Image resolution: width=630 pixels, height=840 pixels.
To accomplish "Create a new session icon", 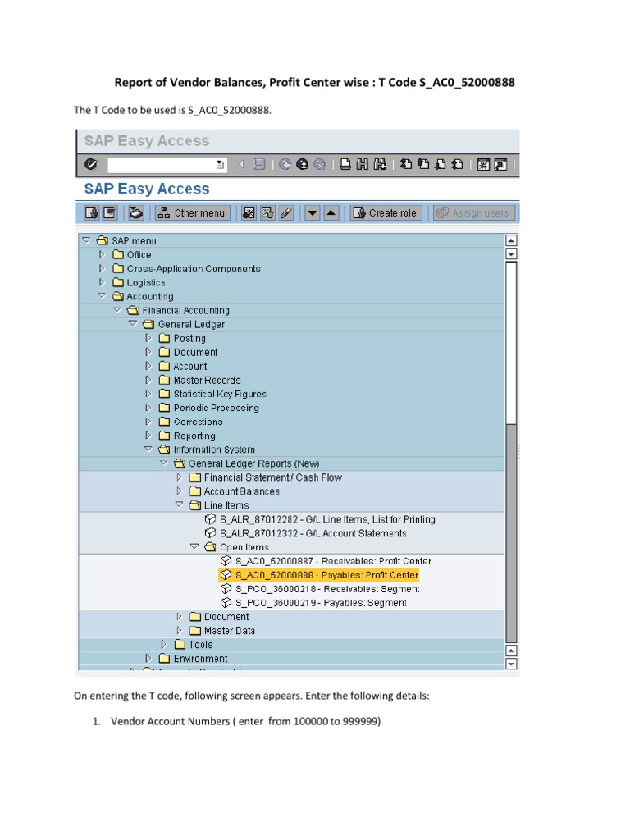I will point(483,164).
